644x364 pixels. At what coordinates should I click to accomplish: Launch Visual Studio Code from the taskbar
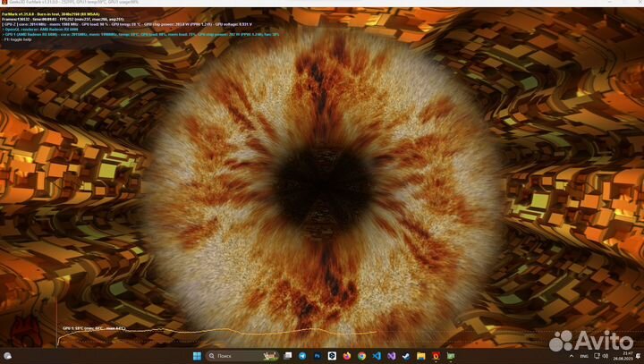pos(377,356)
